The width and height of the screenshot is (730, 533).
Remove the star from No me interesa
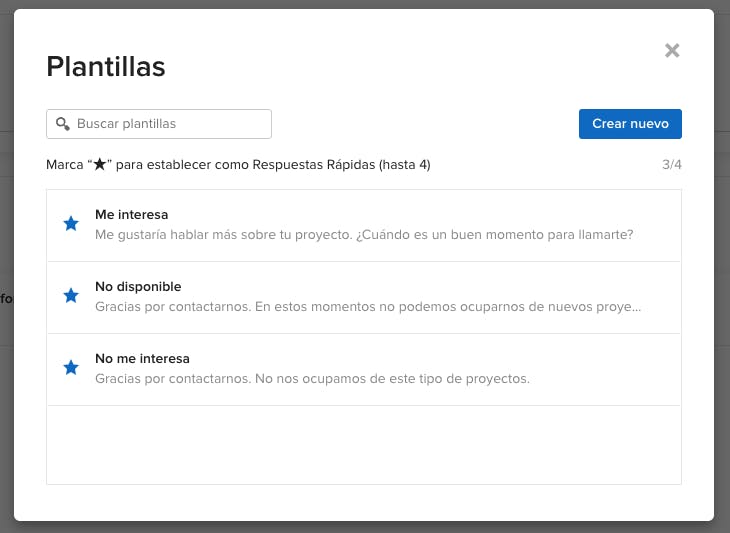pyautogui.click(x=71, y=368)
